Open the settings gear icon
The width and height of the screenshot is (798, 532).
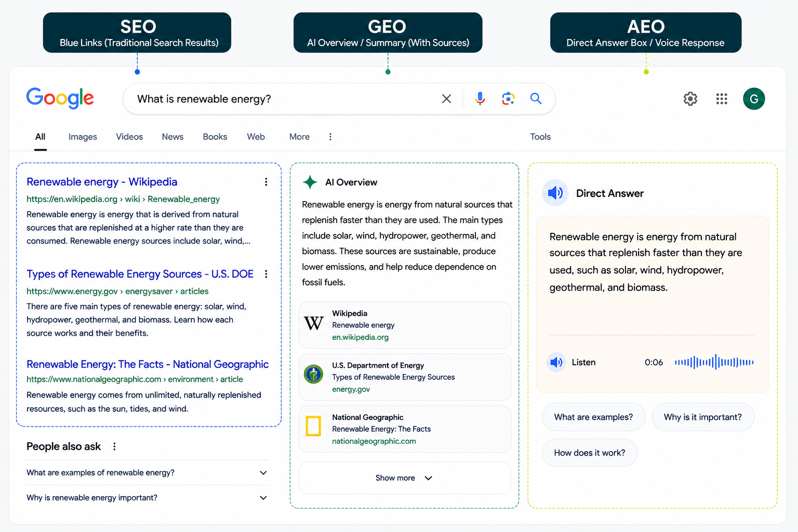690,99
